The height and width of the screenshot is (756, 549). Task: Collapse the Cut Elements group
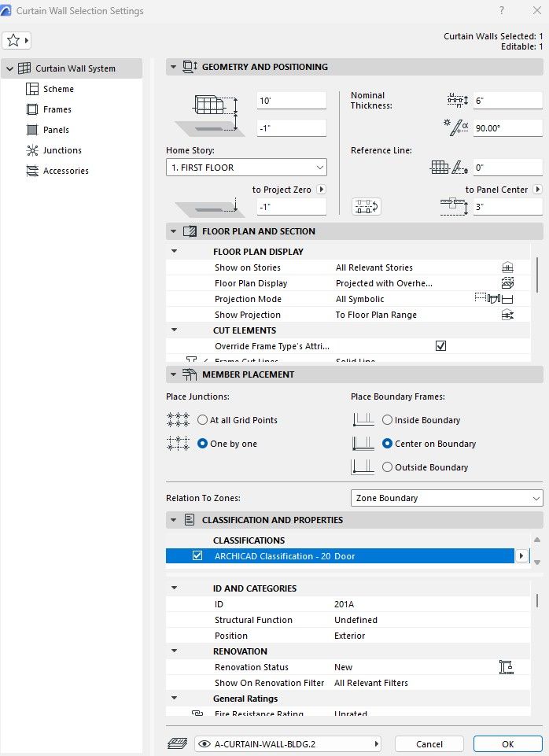175,330
